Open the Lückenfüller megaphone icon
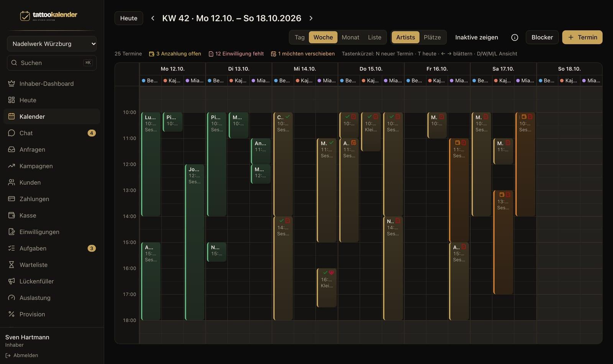Screen dimensions: 613x364 point(11,281)
